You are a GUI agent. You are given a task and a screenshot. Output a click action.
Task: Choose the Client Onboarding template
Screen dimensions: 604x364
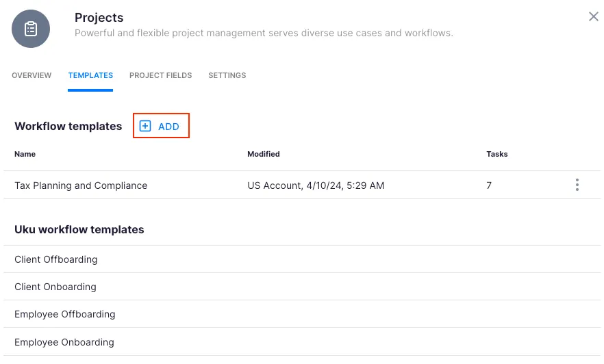click(55, 287)
